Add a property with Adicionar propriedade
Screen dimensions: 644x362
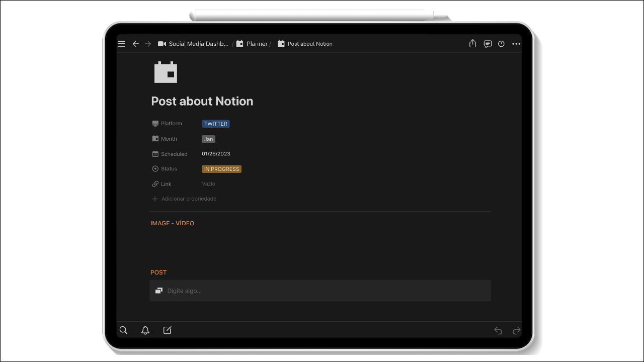pos(184,199)
